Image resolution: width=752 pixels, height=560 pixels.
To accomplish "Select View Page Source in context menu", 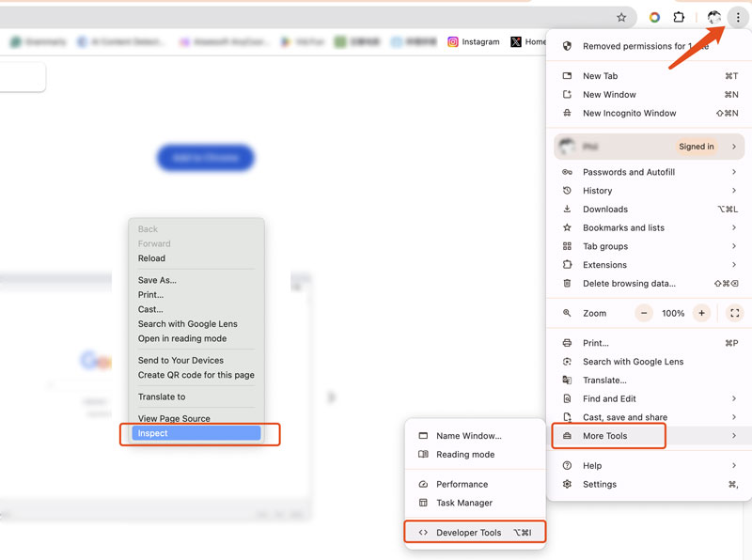I will tap(196, 418).
